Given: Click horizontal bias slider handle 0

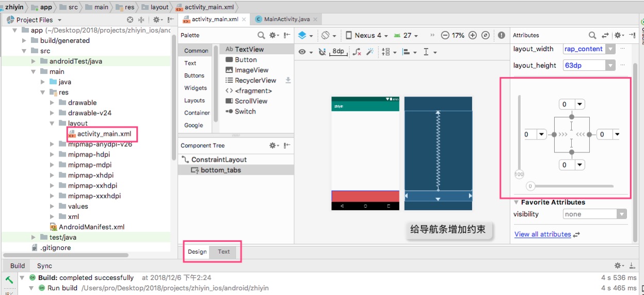Looking at the screenshot, I should (x=530, y=186).
